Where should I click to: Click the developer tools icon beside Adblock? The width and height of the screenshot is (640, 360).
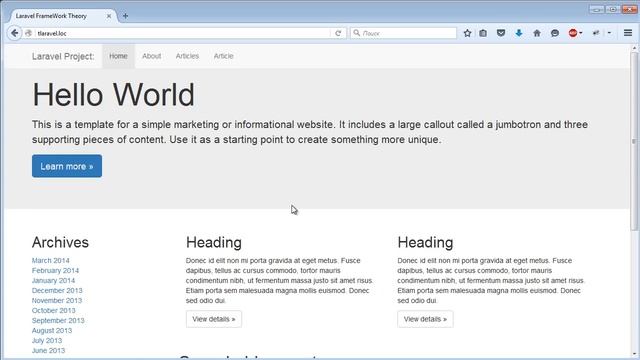(x=596, y=33)
